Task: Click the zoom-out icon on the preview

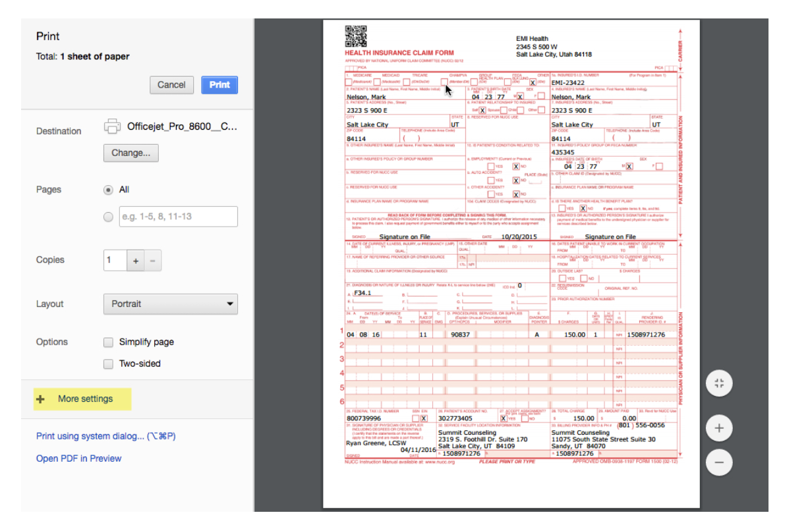Action: coord(719,462)
